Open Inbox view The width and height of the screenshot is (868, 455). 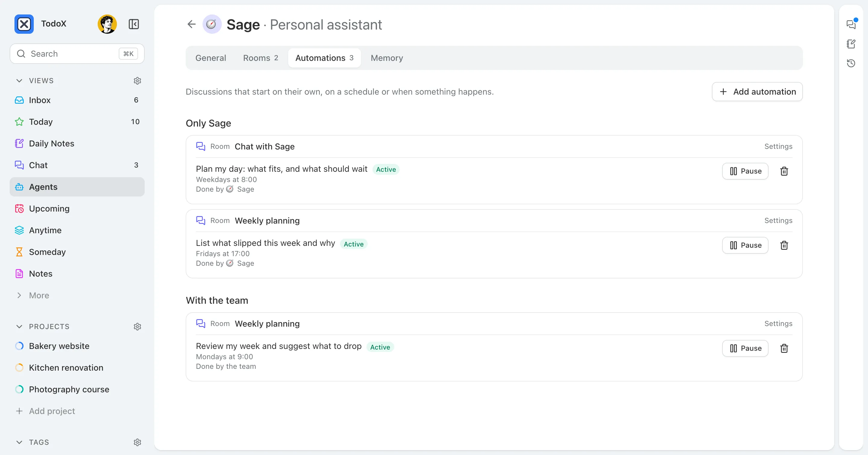click(77, 100)
